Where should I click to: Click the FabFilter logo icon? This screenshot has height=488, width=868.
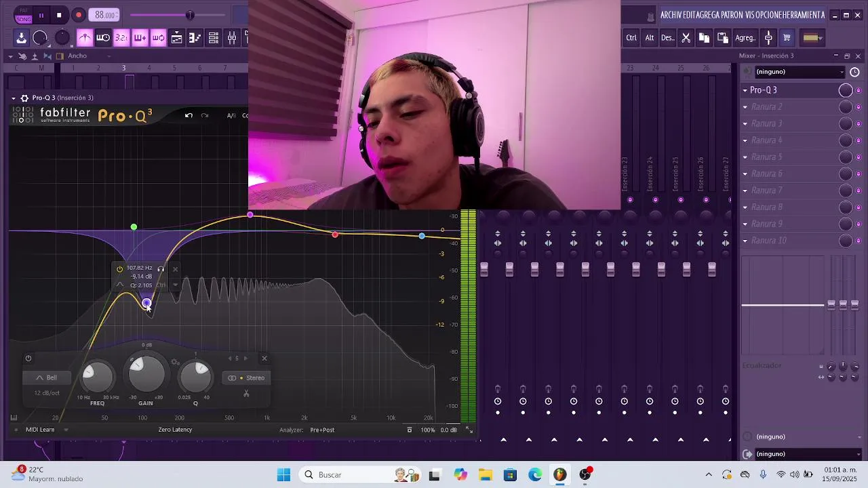point(23,115)
